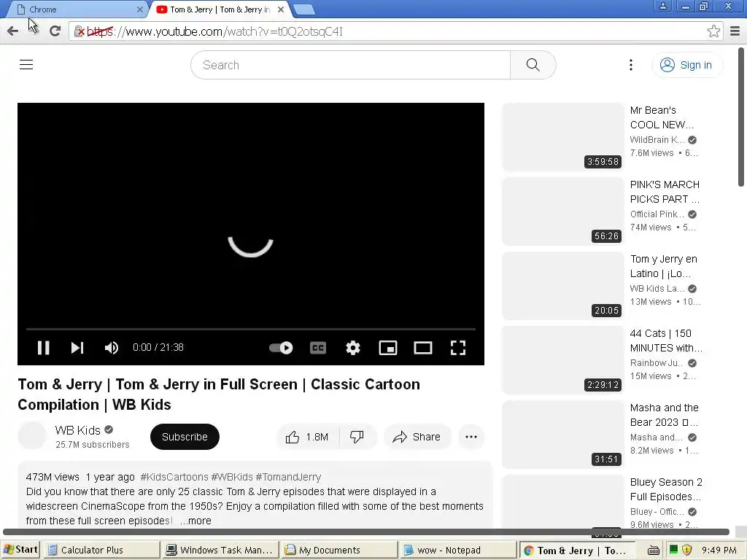The height and width of the screenshot is (560, 747).
Task: Switch to My Documents in taskbar
Action: pos(338,550)
